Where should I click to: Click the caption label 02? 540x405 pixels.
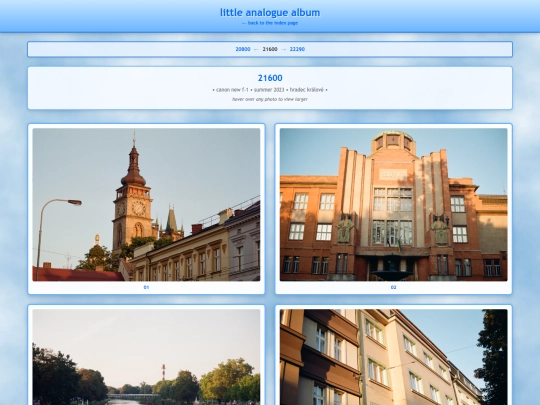(394, 287)
